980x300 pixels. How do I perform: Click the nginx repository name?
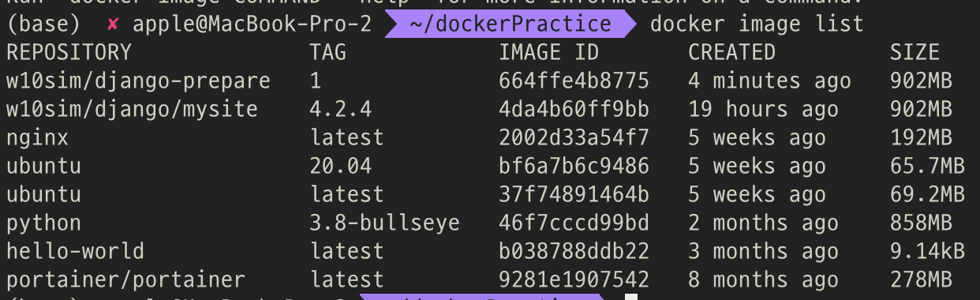click(x=37, y=139)
